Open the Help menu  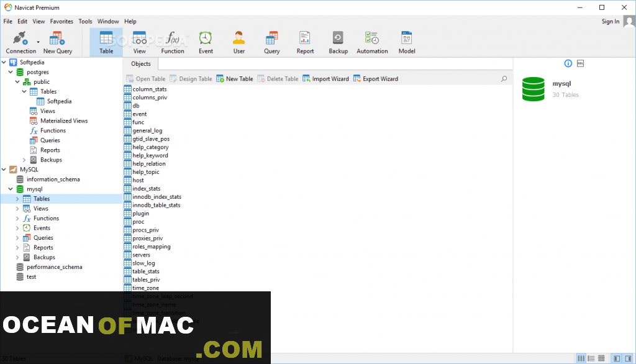[x=130, y=21]
